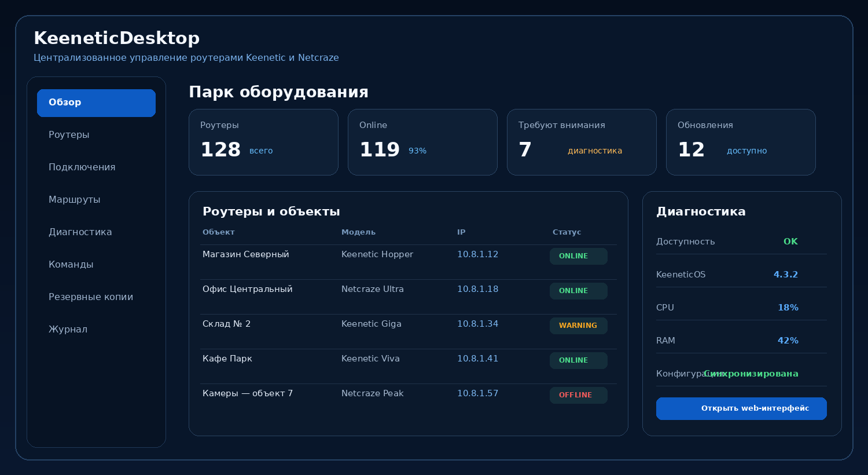868x475 pixels.
Task: Open the Обновления 12 card
Action: tap(741, 142)
